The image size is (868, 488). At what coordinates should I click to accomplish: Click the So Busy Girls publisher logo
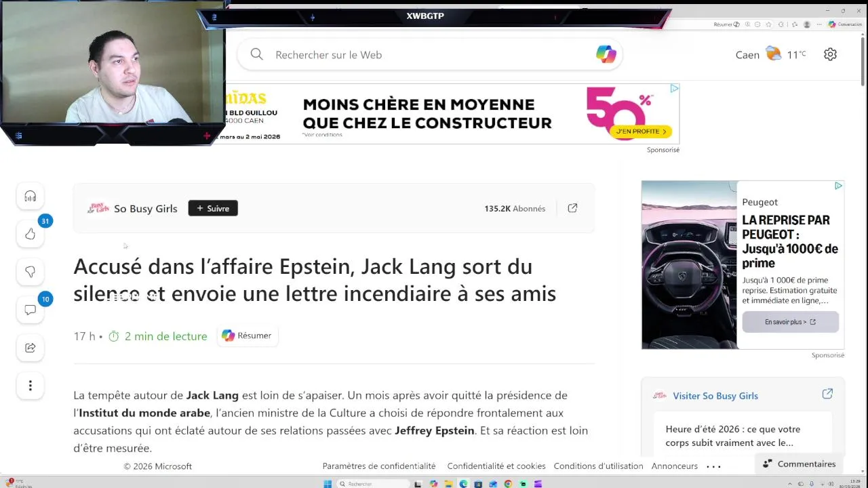[x=98, y=208]
